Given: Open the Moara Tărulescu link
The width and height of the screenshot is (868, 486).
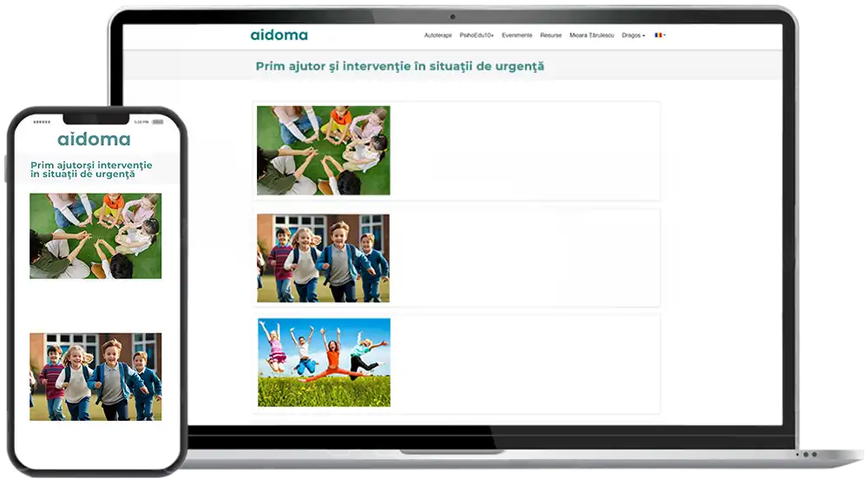Looking at the screenshot, I should pos(591,35).
